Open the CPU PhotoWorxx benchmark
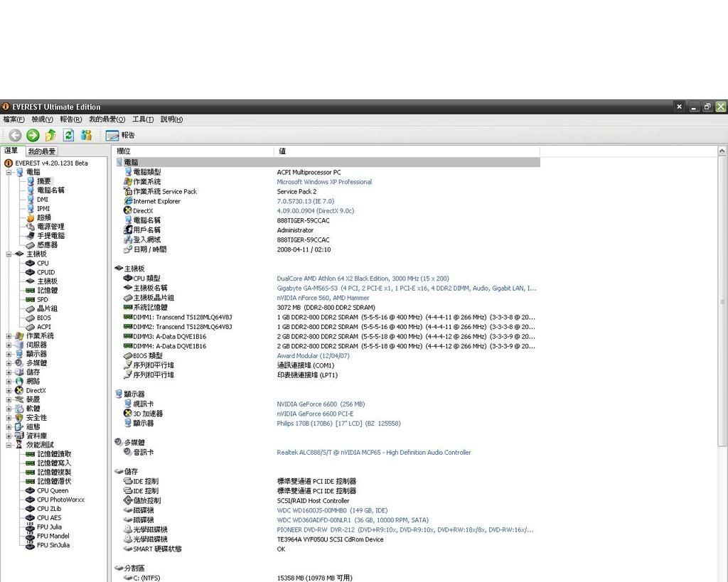 (x=61, y=500)
